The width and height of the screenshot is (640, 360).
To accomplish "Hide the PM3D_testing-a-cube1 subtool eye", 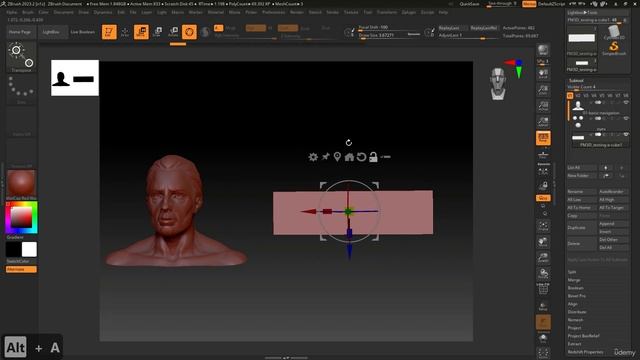I will pos(626,134).
